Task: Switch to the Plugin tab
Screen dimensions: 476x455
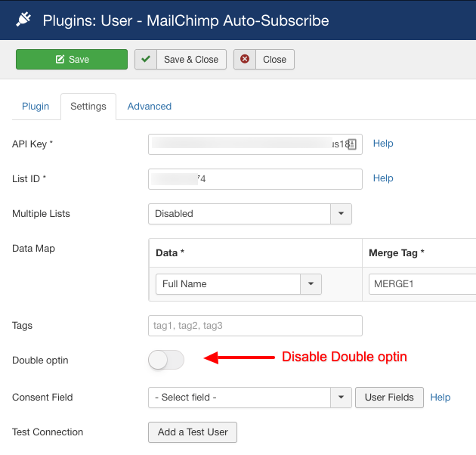Action: point(36,107)
